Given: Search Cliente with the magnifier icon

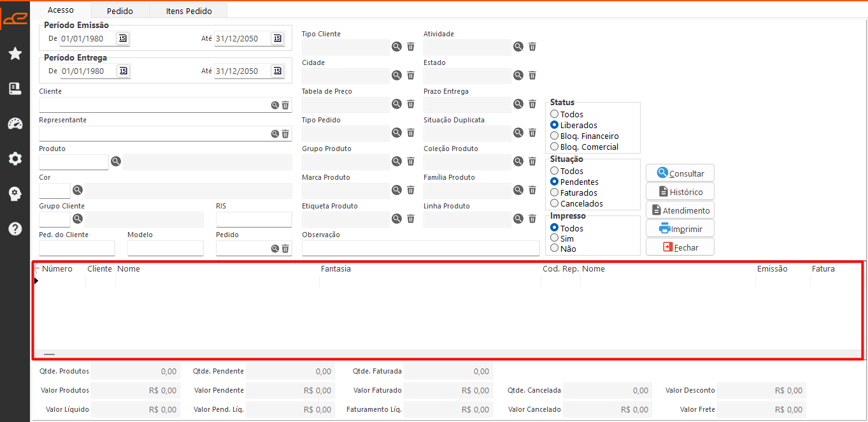Looking at the screenshot, I should pos(275,105).
